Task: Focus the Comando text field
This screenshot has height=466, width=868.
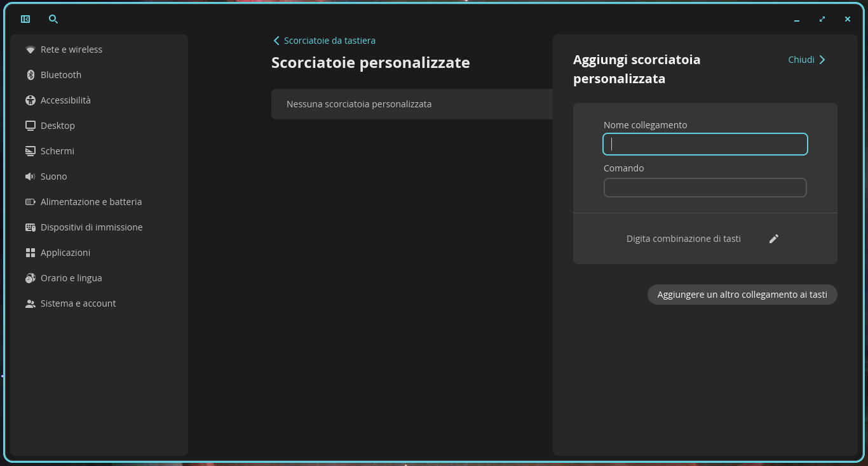Action: click(x=705, y=187)
